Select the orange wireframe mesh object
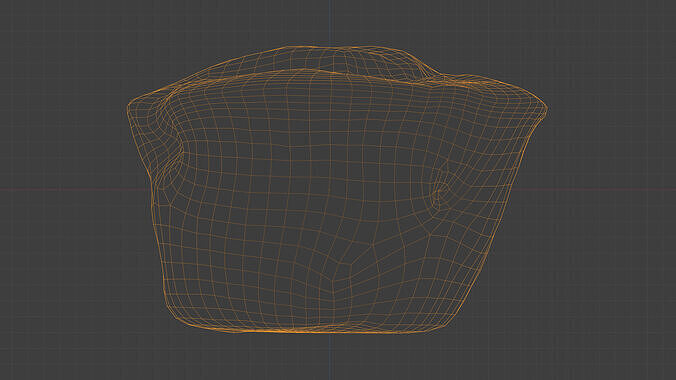 coord(337,189)
